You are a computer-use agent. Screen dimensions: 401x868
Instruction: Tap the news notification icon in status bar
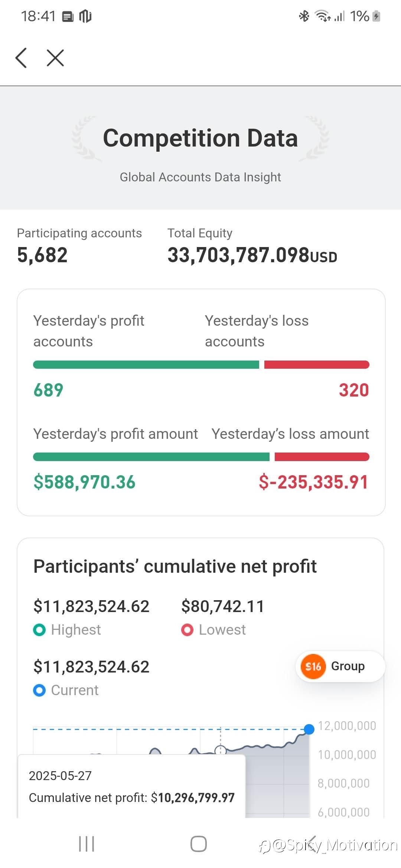tap(68, 16)
